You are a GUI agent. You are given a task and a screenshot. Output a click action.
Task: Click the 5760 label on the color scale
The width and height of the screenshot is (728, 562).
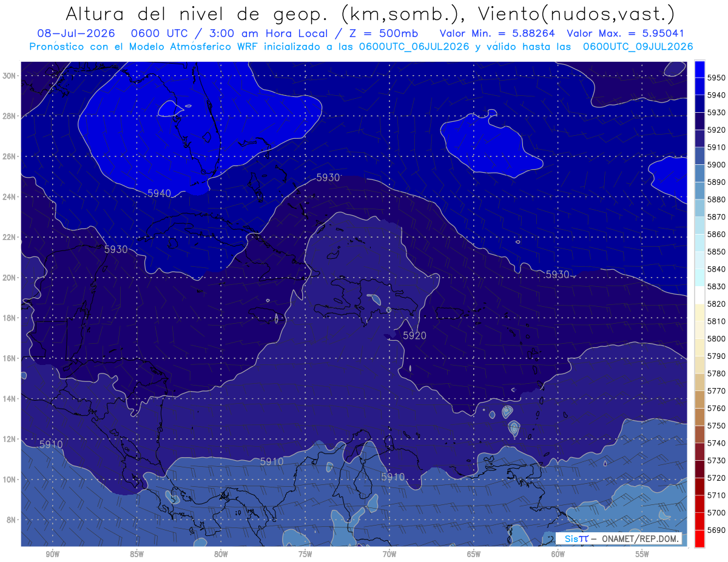tap(716, 408)
